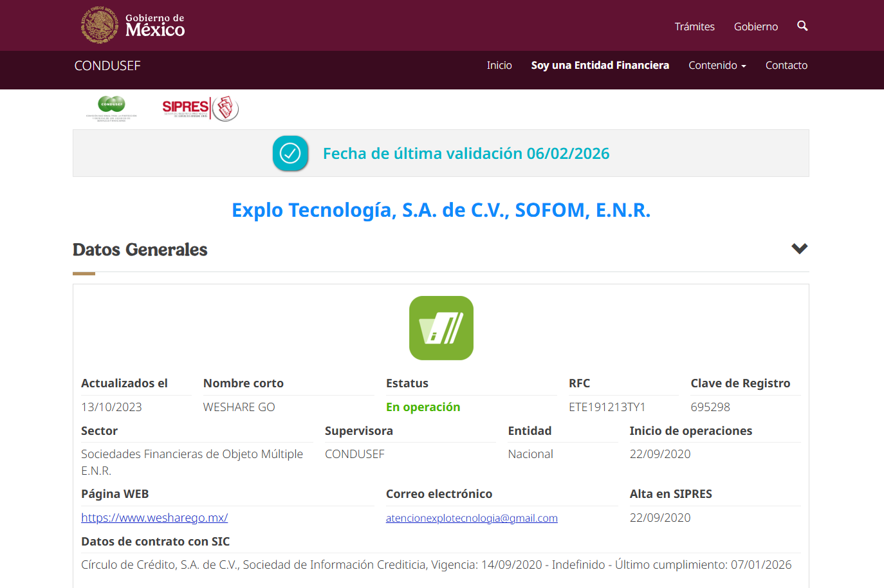Click the Datos Generales heading

[140, 250]
